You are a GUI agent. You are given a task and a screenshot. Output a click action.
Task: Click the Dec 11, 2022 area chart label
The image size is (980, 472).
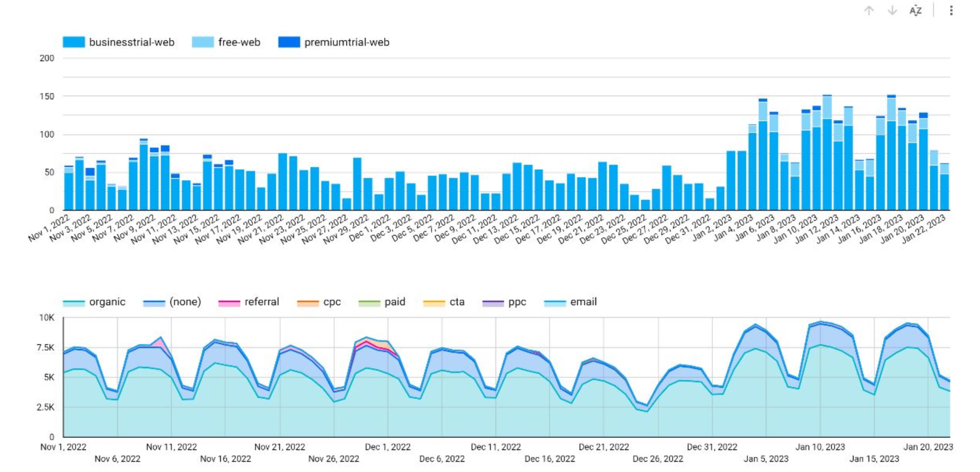click(496, 447)
